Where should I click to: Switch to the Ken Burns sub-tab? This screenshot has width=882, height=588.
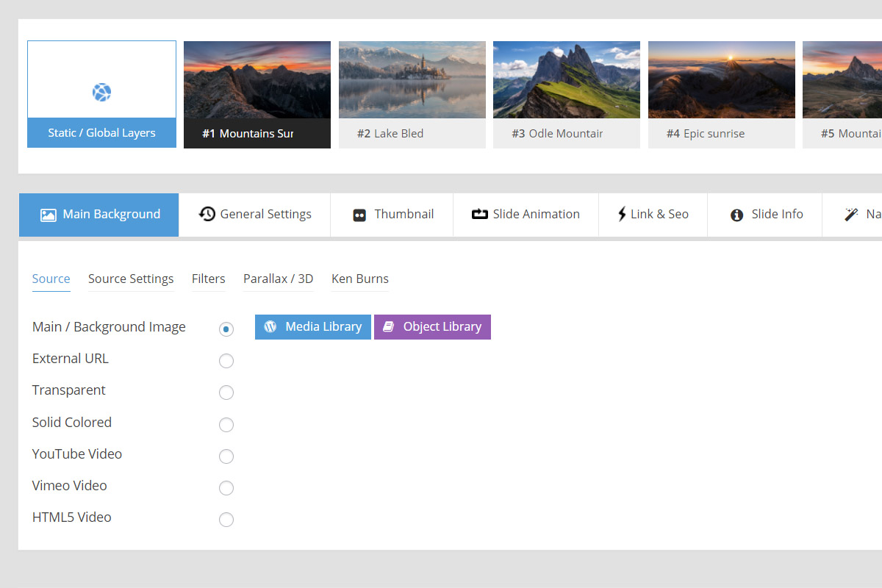click(x=360, y=279)
